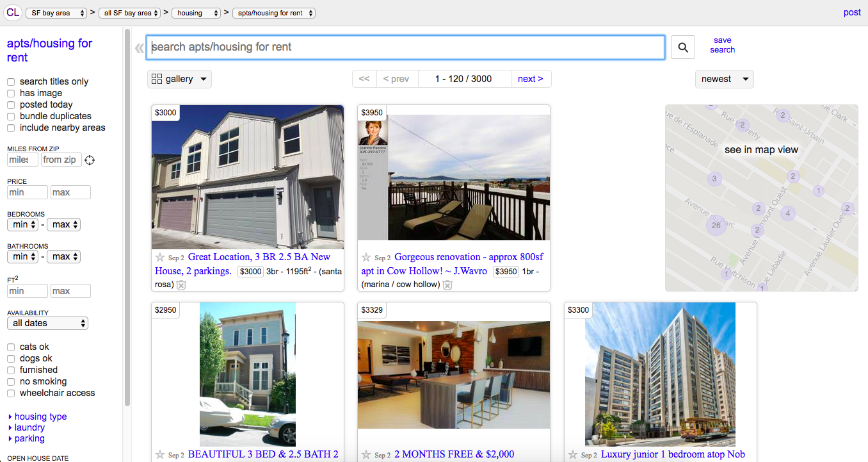Click the banish icon under the Cow Hollow listing

[447, 285]
